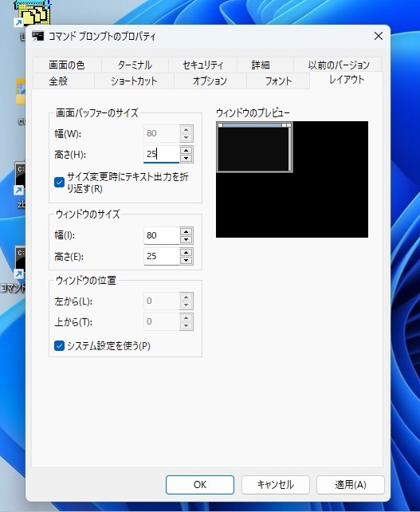This screenshot has height=512, width=420.
Task: Select the セキュリティ tab
Action: (202, 65)
